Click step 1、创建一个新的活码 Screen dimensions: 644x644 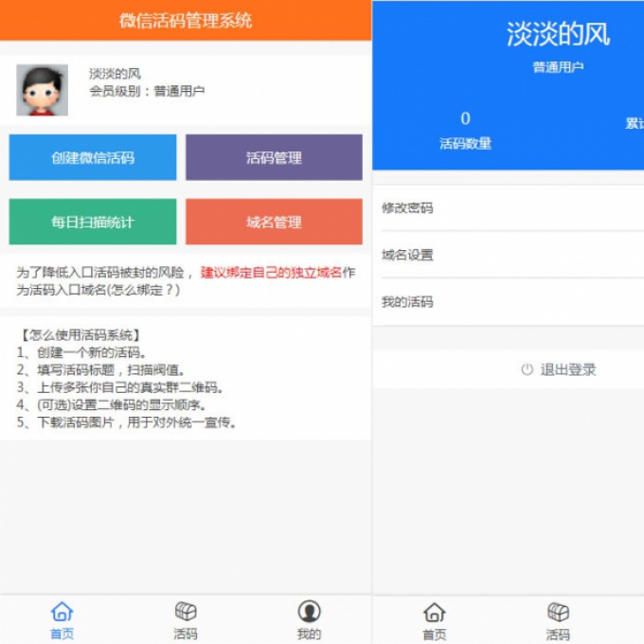tap(81, 352)
